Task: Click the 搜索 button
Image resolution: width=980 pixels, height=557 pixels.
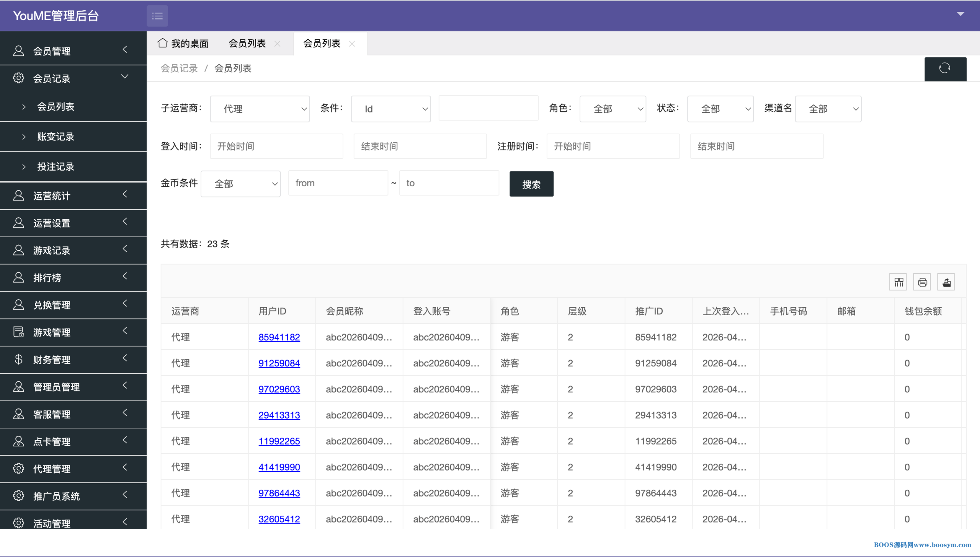Action: 531,184
